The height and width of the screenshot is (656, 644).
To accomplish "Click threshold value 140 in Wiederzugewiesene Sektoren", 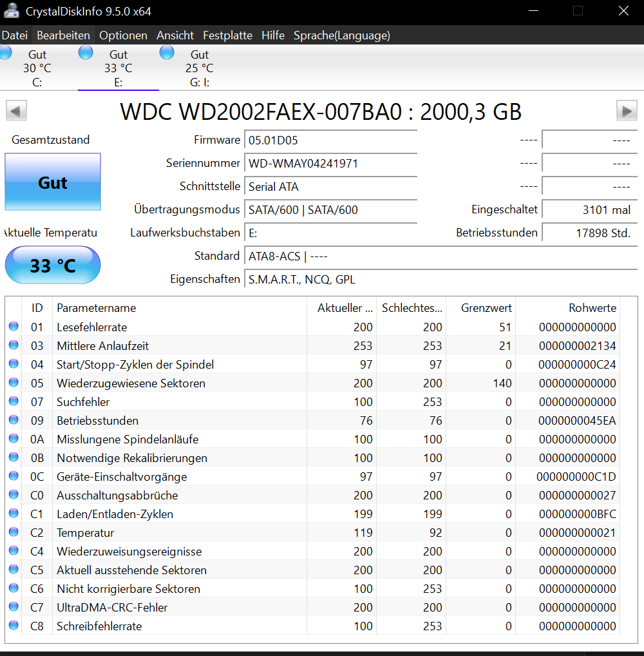I will (502, 383).
